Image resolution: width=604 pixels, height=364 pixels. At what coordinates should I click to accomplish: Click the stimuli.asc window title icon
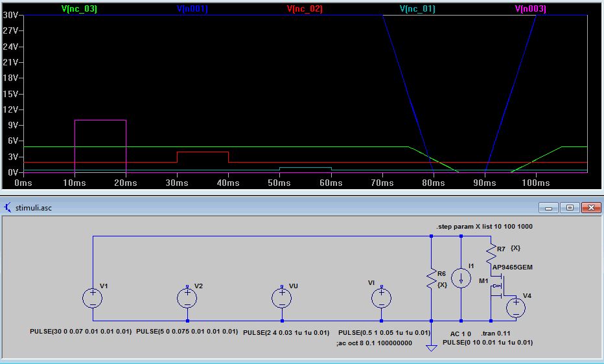pyautogui.click(x=8, y=208)
